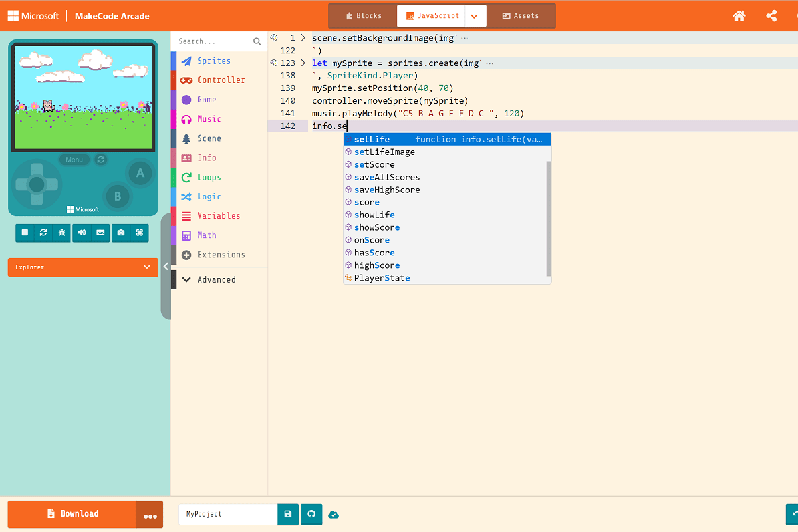
Task: Switch to the Blocks editor
Action: click(x=364, y=16)
